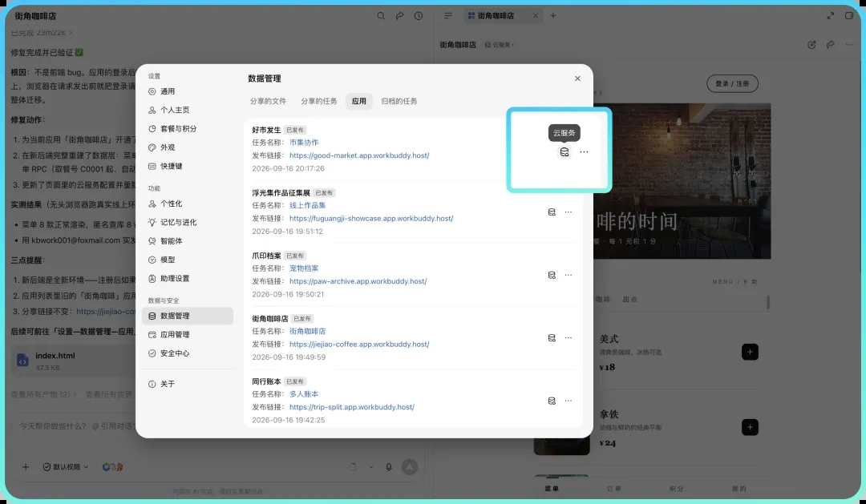Screen dimensions: 866x504
Task: Open task 街角咖啡店 link in dialog
Action: pyautogui.click(x=308, y=331)
